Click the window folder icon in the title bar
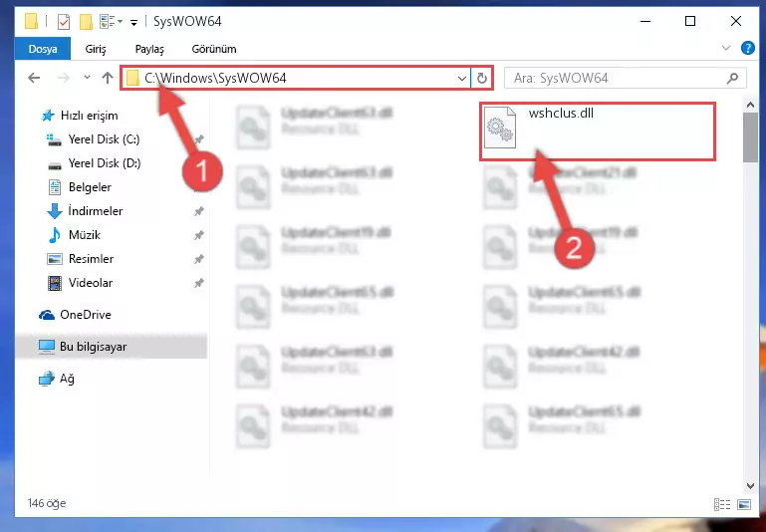Viewport: 766px width, 532px height. coord(31,22)
